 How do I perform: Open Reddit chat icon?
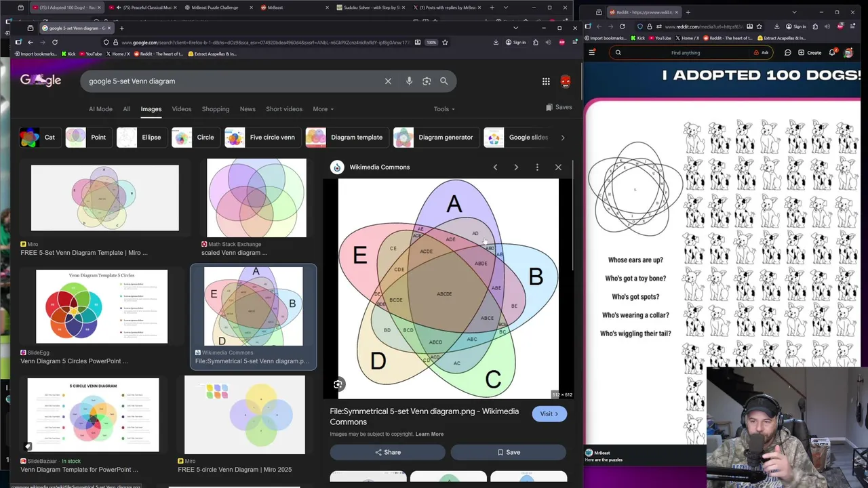tap(788, 52)
